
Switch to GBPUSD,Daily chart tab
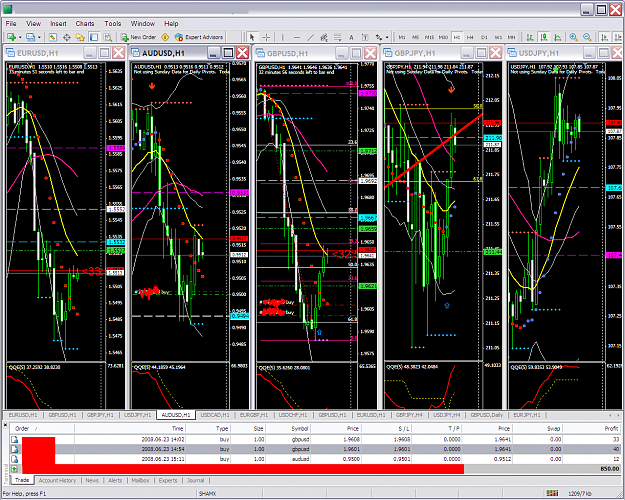(487, 415)
